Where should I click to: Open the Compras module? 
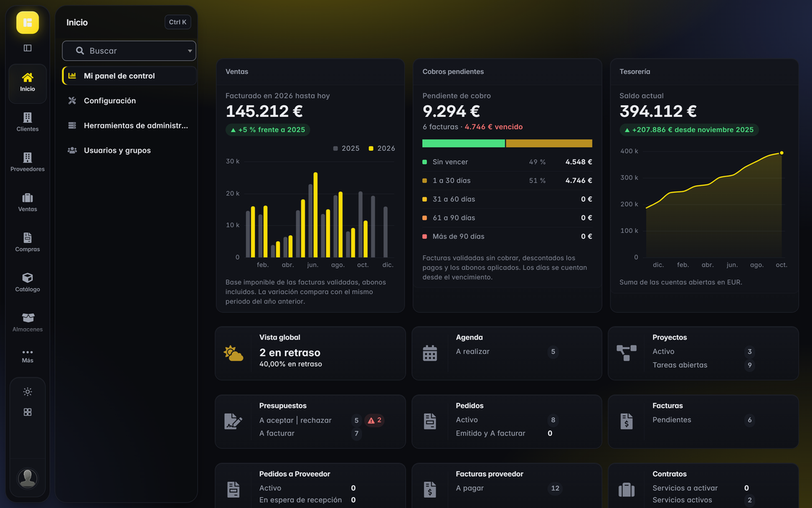click(x=28, y=242)
